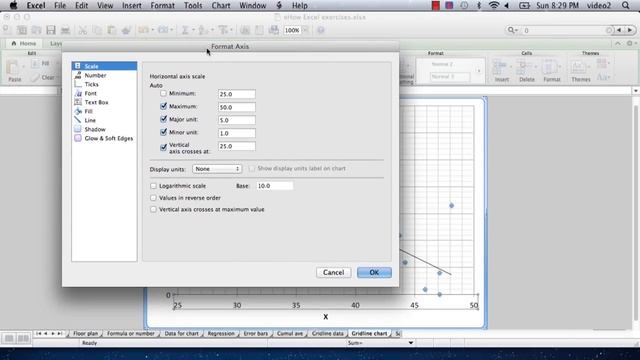The image size is (640, 360).
Task: Open the Apple menu
Action: (x=13, y=5)
